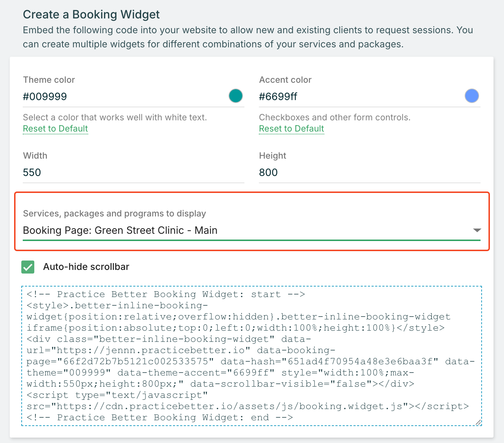
Task: Click the Height field label
Action: tap(272, 156)
